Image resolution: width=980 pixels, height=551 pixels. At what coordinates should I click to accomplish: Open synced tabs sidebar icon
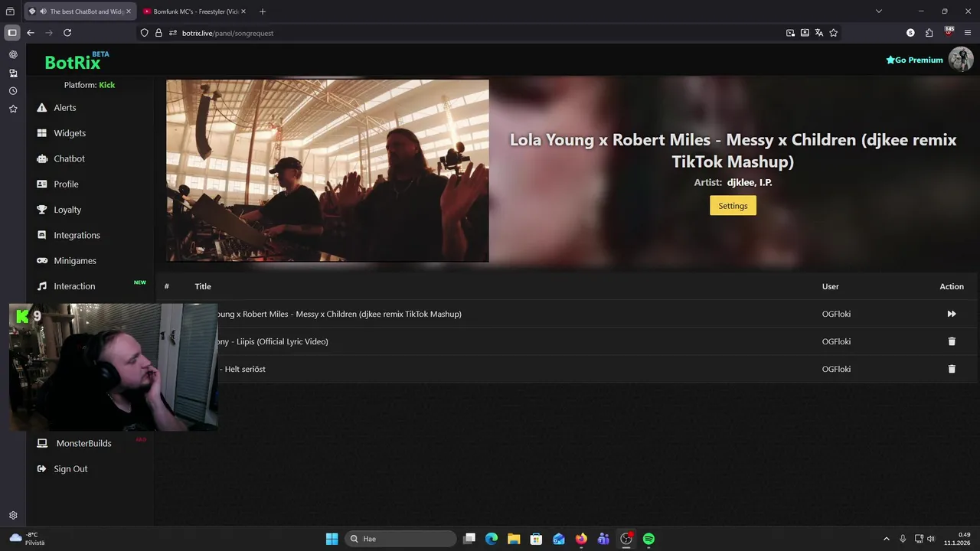[13, 73]
